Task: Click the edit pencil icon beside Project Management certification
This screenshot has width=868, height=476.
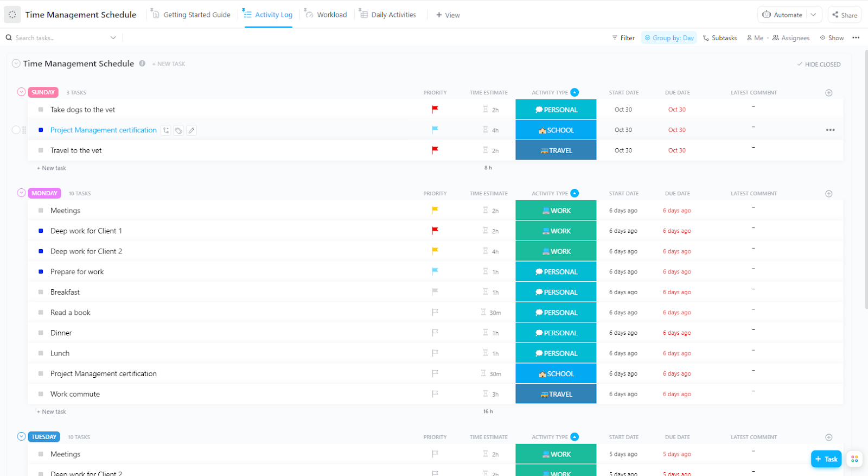Action: click(x=192, y=130)
